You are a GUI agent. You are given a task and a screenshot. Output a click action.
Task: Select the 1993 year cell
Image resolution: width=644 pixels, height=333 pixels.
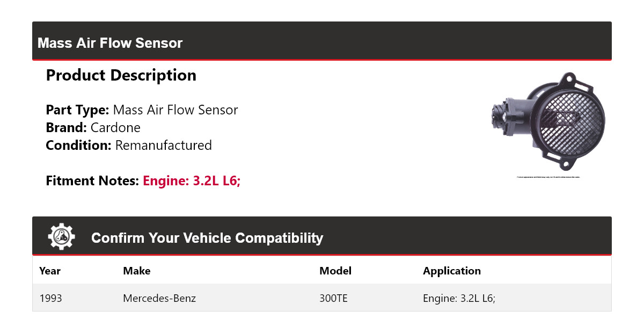51,298
